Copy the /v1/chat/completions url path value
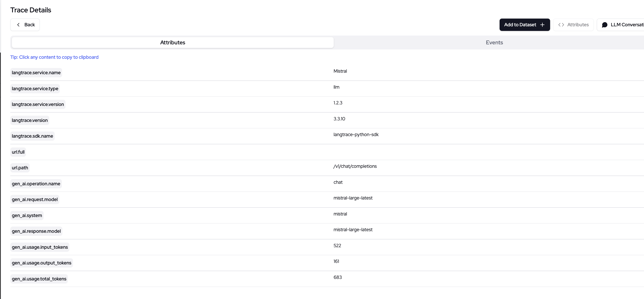The height and width of the screenshot is (299, 644). click(355, 166)
